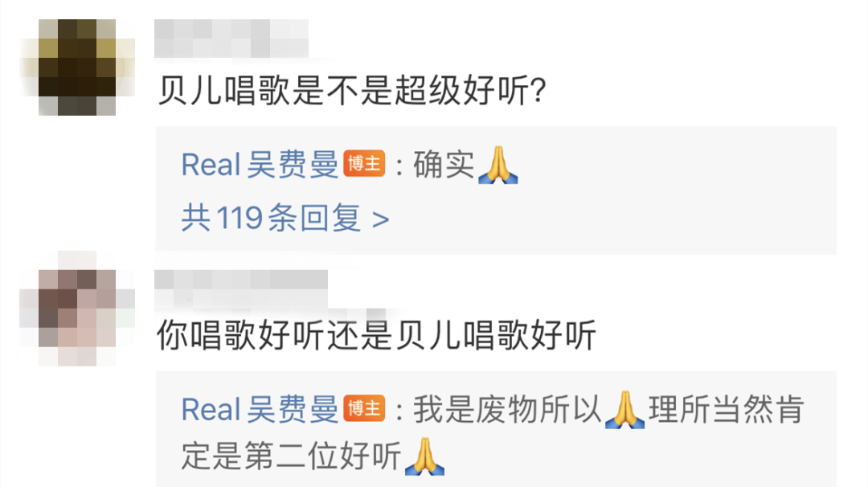Click the reply text 理所当然肯
This screenshot has width=868, height=487.
click(727, 410)
